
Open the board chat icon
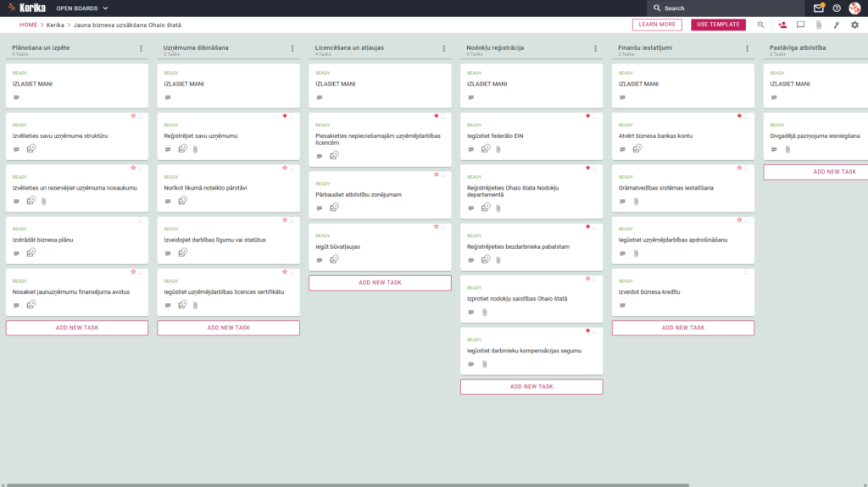pyautogui.click(x=800, y=25)
